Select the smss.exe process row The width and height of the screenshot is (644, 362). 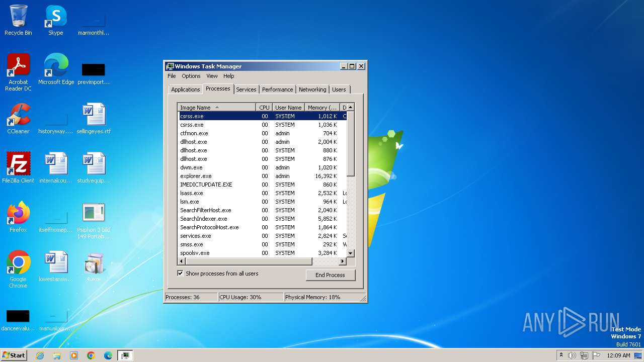click(262, 244)
